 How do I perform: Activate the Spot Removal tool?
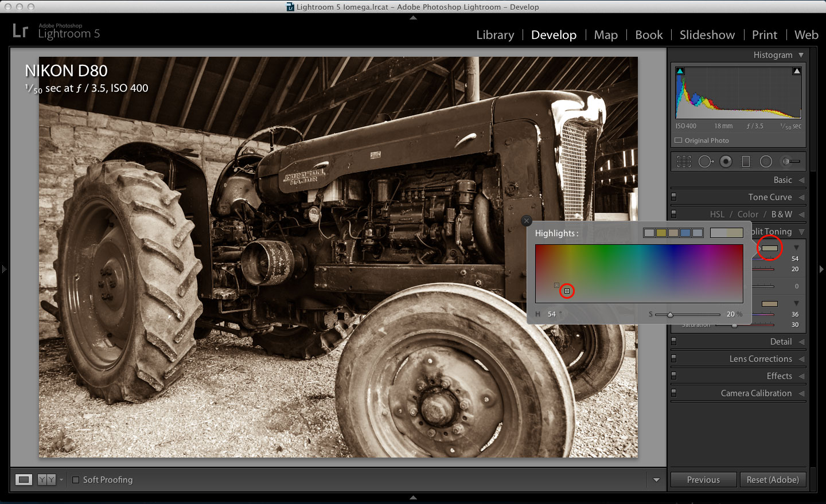click(705, 162)
